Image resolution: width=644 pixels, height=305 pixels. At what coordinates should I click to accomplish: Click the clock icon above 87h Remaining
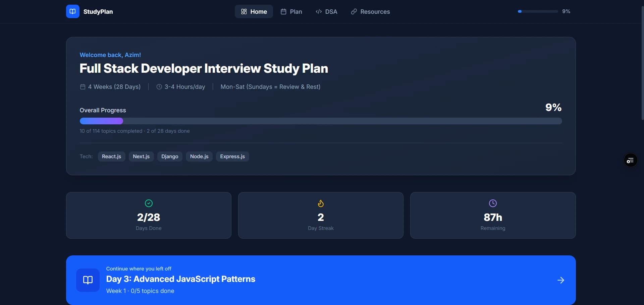492,203
